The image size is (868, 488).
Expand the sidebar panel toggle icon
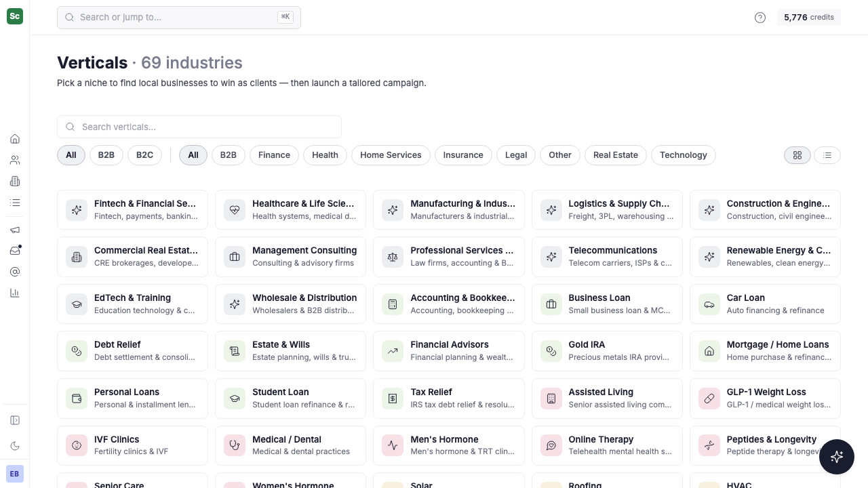click(15, 420)
